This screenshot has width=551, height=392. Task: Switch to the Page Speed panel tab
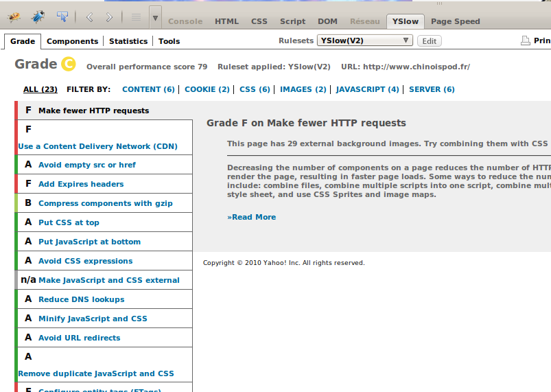(x=455, y=21)
